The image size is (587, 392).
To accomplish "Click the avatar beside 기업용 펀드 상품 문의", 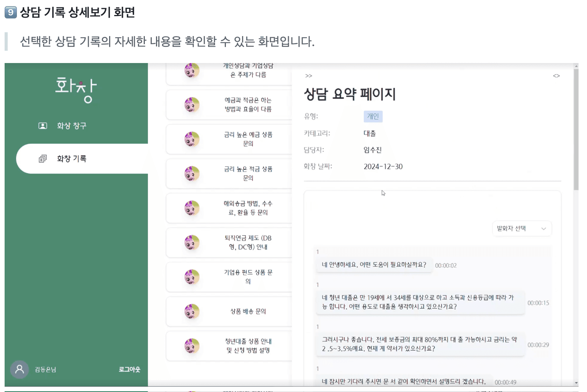I will (192, 277).
